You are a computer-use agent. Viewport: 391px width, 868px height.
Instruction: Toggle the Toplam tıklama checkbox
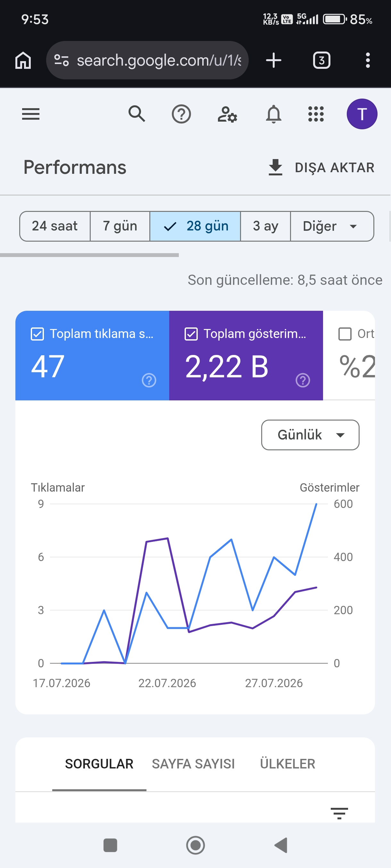click(37, 334)
